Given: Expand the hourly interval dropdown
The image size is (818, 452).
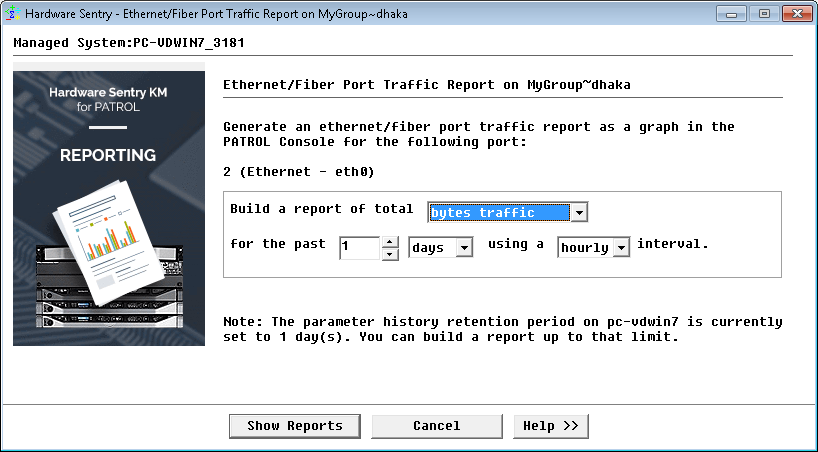Looking at the screenshot, I should pyautogui.click(x=621, y=247).
